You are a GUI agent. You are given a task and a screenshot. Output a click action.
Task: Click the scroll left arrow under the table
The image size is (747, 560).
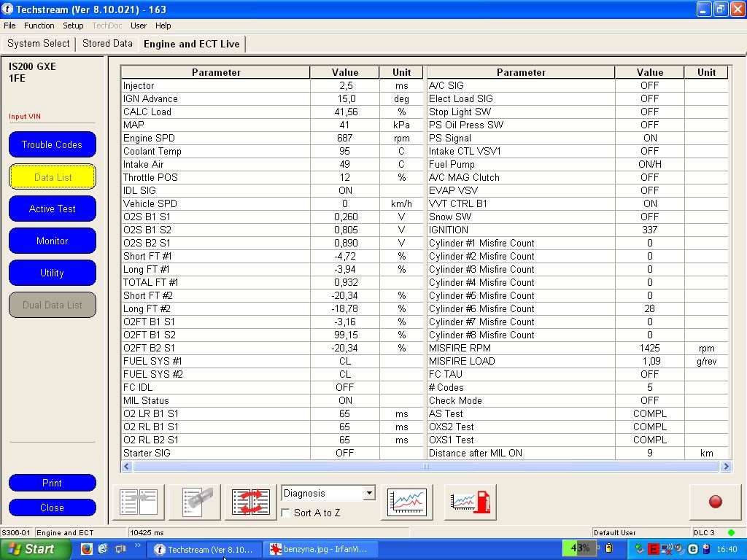click(x=127, y=466)
